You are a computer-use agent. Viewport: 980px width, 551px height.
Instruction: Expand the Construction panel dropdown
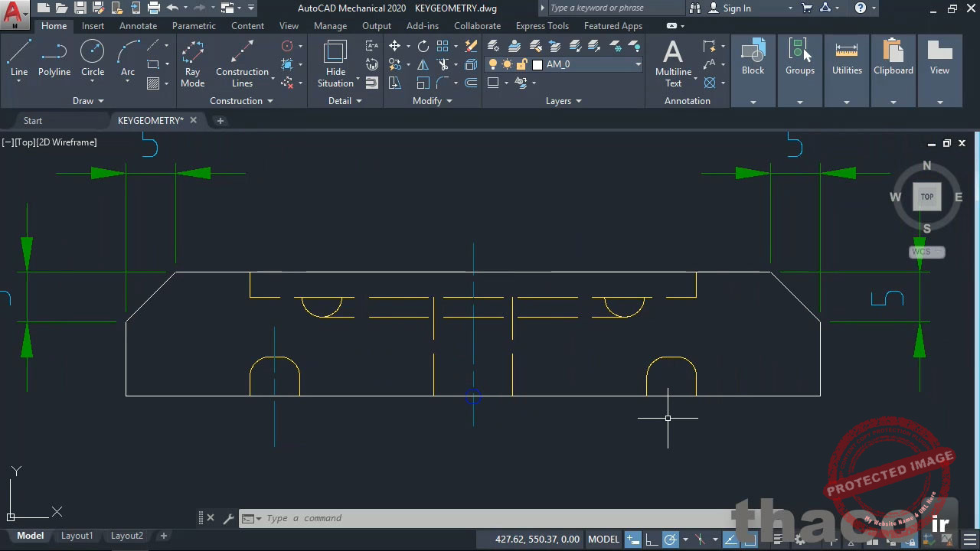(241, 101)
